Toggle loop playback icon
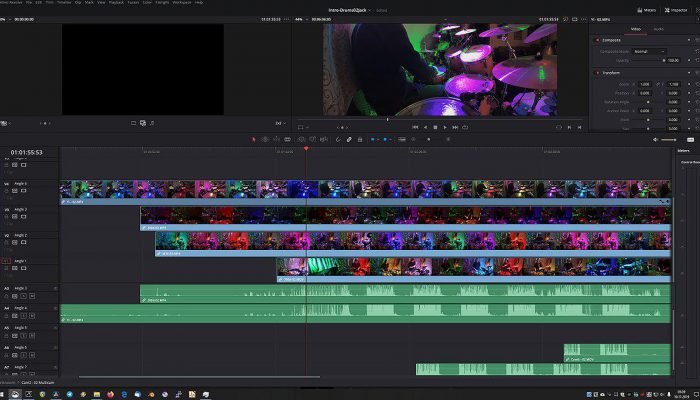 click(465, 127)
